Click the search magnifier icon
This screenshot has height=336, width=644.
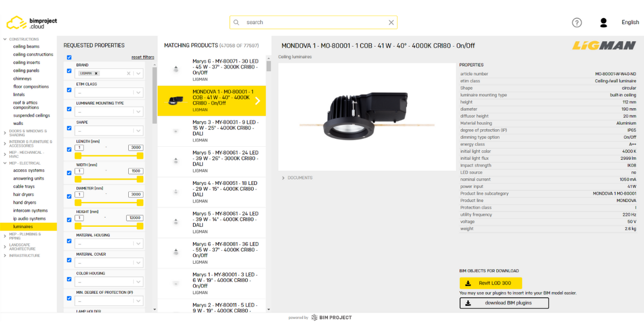237,23
